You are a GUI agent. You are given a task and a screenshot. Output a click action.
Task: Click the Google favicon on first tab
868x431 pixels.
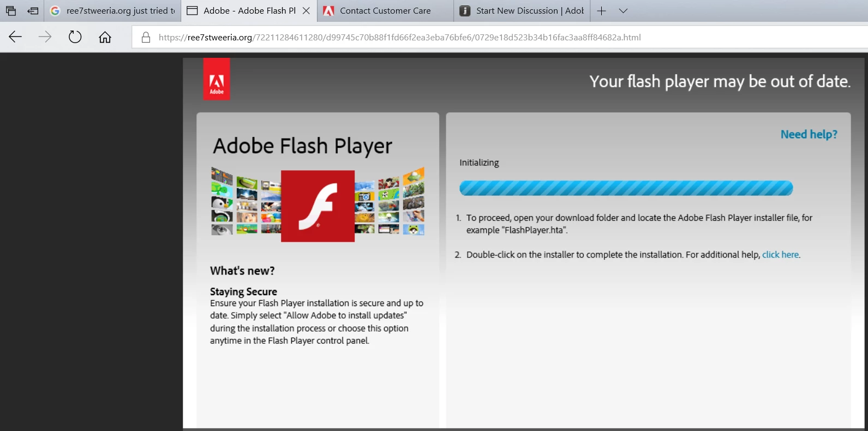[x=55, y=10]
